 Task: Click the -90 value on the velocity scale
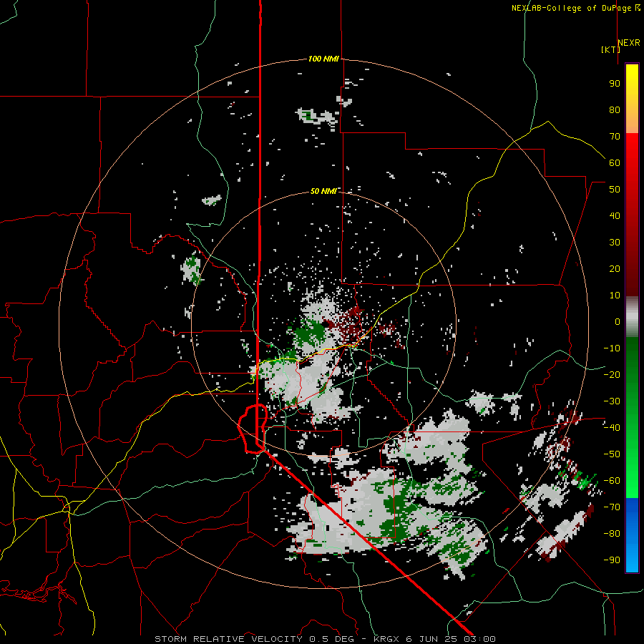click(x=612, y=560)
